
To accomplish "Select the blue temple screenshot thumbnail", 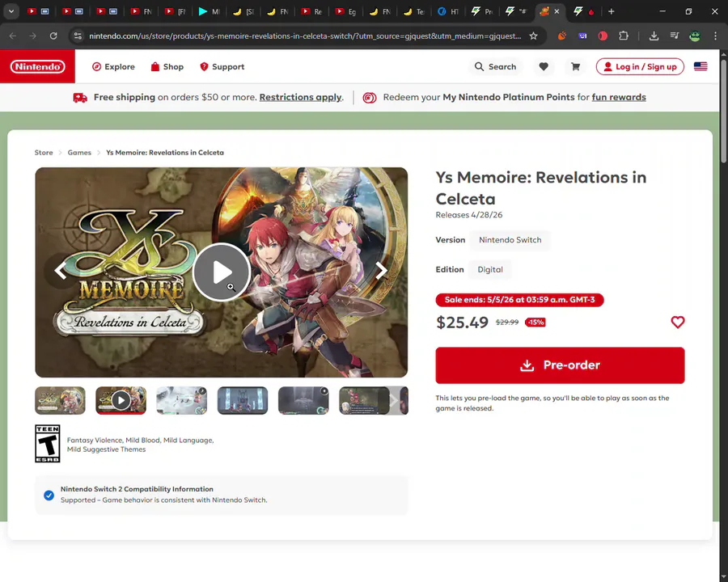I will tap(243, 400).
